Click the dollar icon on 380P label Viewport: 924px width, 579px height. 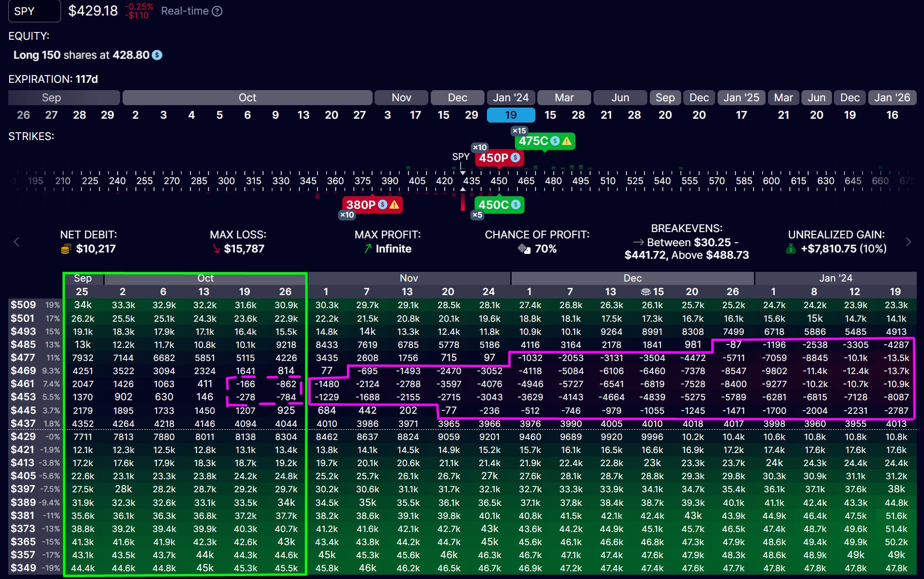click(383, 204)
